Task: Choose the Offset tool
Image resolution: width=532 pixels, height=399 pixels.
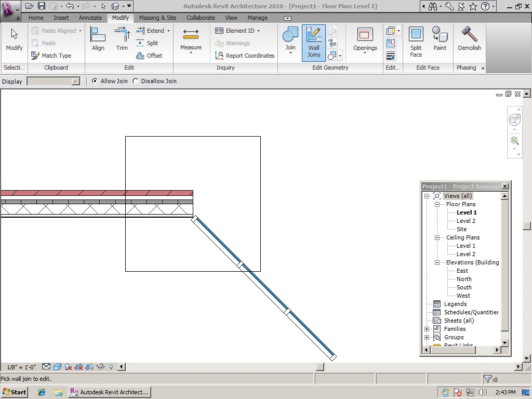Action: coord(149,55)
